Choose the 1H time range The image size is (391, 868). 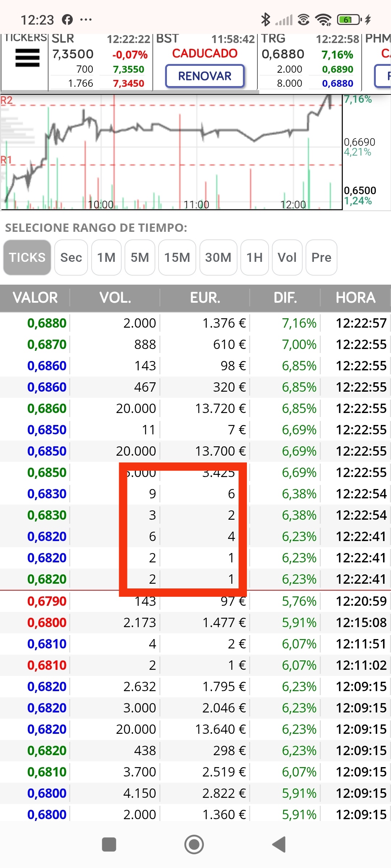255,258
